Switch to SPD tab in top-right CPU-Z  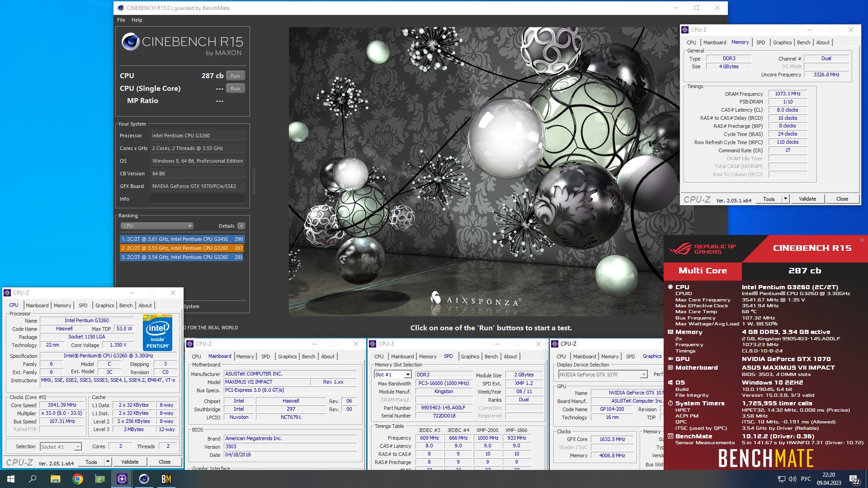pyautogui.click(x=761, y=42)
